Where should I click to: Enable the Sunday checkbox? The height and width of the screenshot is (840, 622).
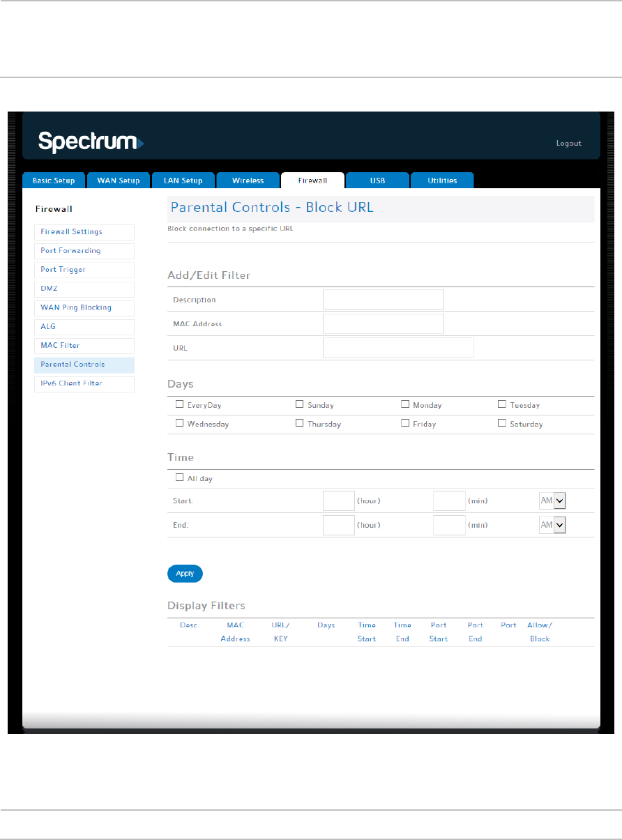[x=300, y=404]
